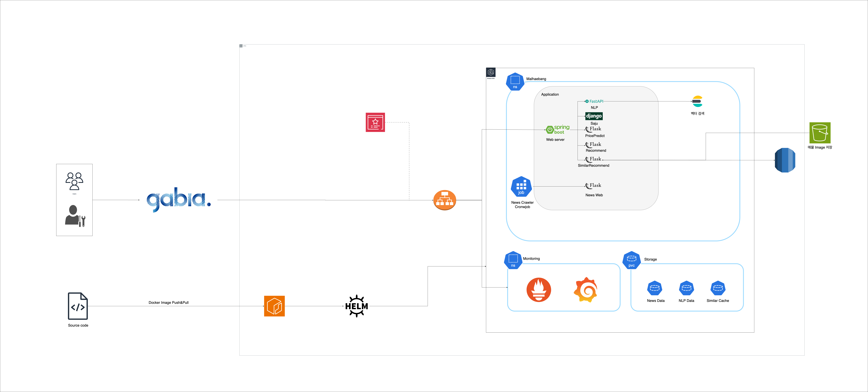Screen dimensions: 868x392
Task: Click the 'News Data' caption
Action: click(656, 301)
